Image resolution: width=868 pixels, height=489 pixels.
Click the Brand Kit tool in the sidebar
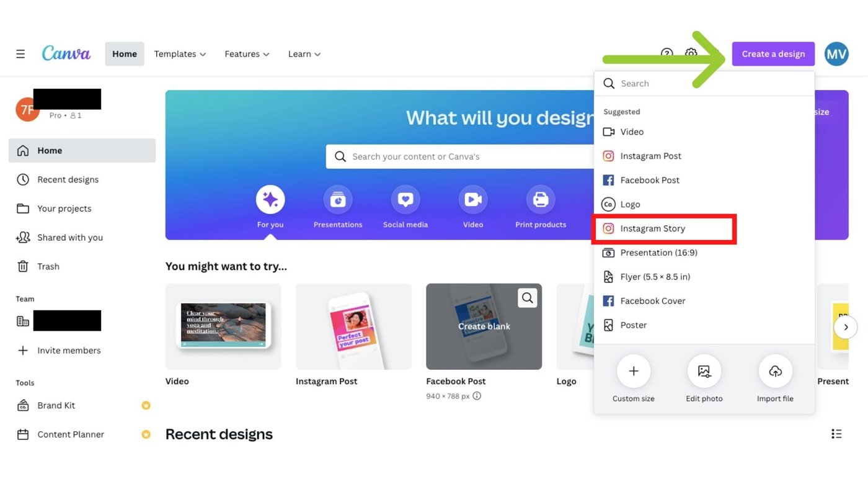tap(56, 405)
